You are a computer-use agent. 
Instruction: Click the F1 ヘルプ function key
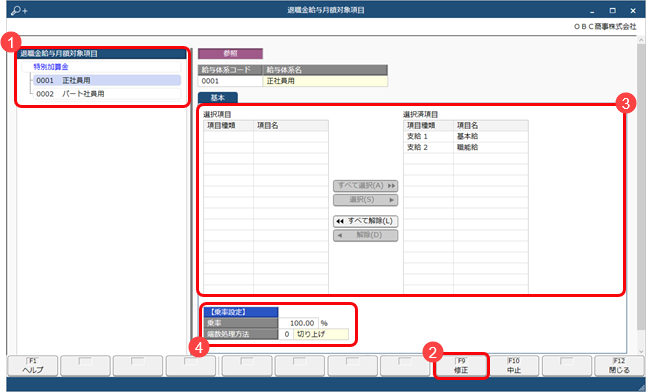33,366
